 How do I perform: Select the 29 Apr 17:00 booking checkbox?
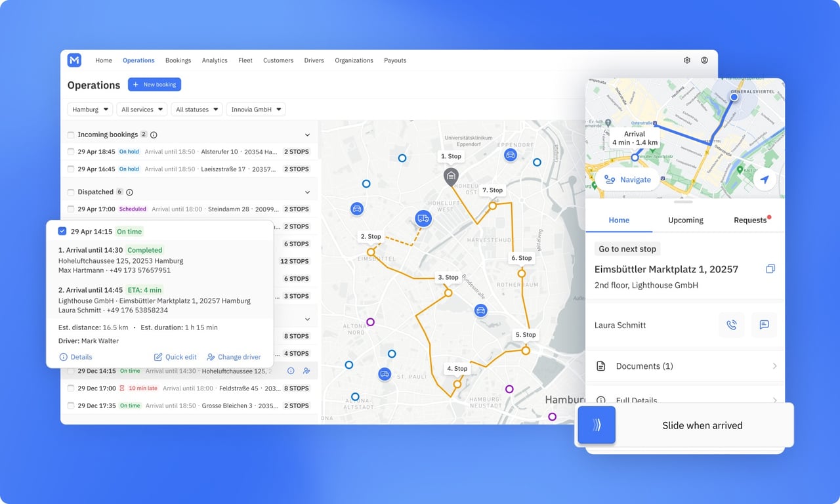click(71, 209)
